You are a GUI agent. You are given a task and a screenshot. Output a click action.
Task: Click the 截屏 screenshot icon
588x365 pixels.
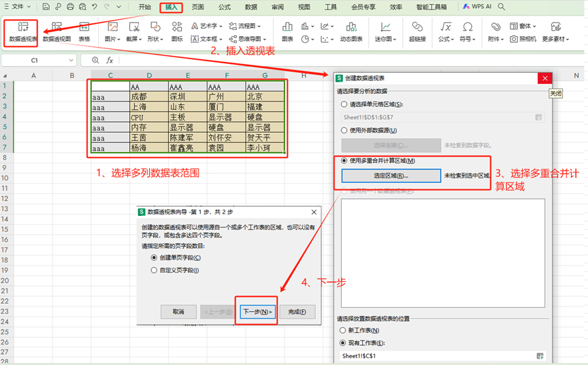coord(134,27)
